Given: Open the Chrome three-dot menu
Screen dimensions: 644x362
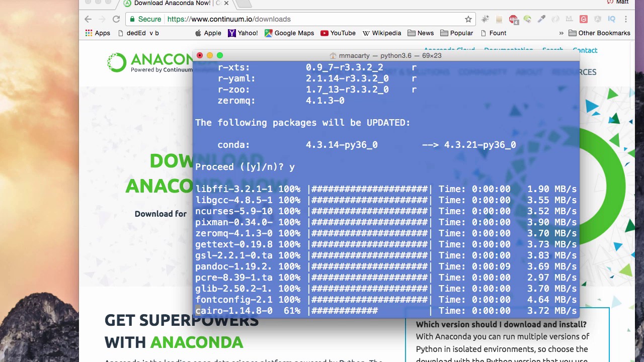Looking at the screenshot, I should pyautogui.click(x=626, y=19).
